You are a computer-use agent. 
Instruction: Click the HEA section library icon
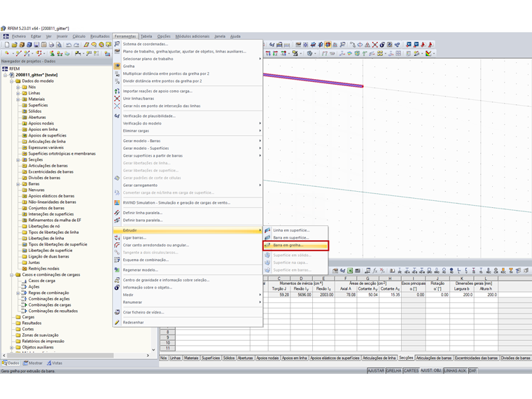[407, 271]
